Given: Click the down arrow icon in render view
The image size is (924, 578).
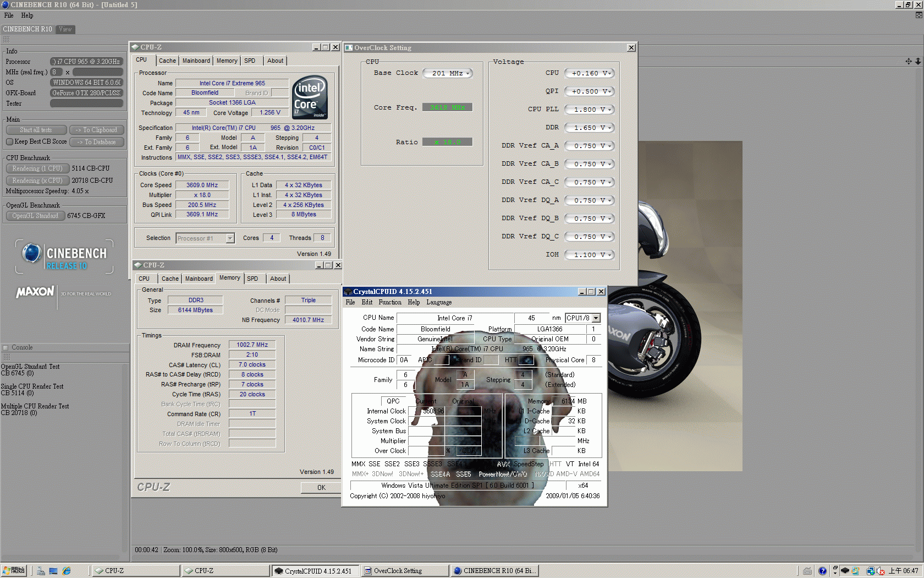Looking at the screenshot, I should click(x=918, y=61).
